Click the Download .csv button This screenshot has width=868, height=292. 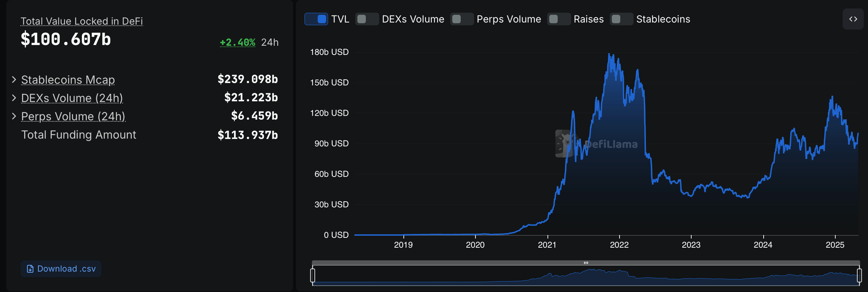(61, 269)
